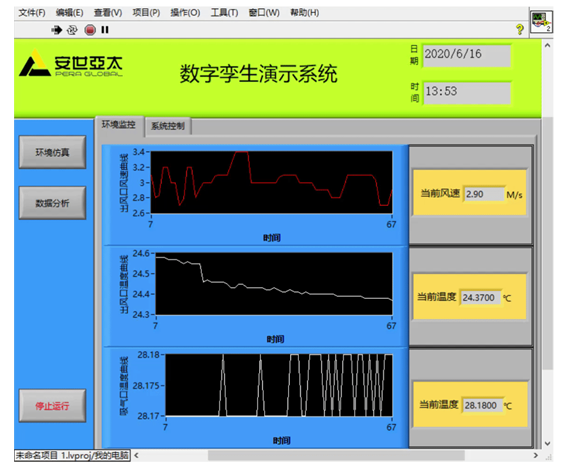
Task: Switch to the 系统控制 tab
Action: pos(168,126)
